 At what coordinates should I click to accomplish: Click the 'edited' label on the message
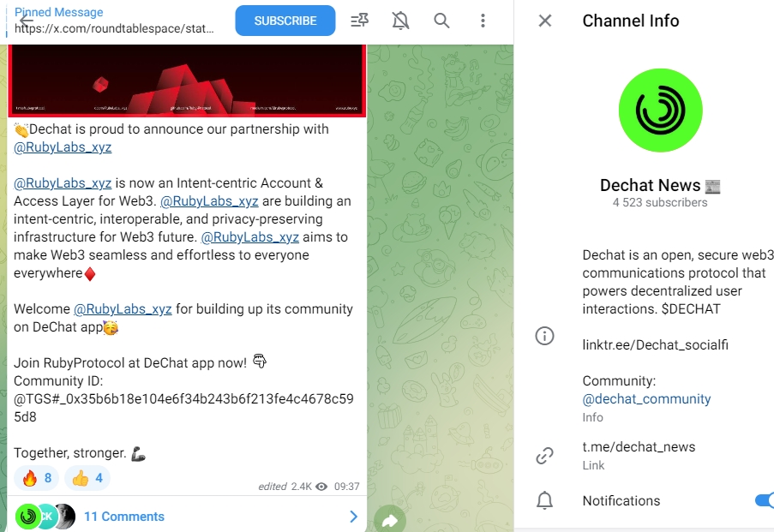coord(273,487)
